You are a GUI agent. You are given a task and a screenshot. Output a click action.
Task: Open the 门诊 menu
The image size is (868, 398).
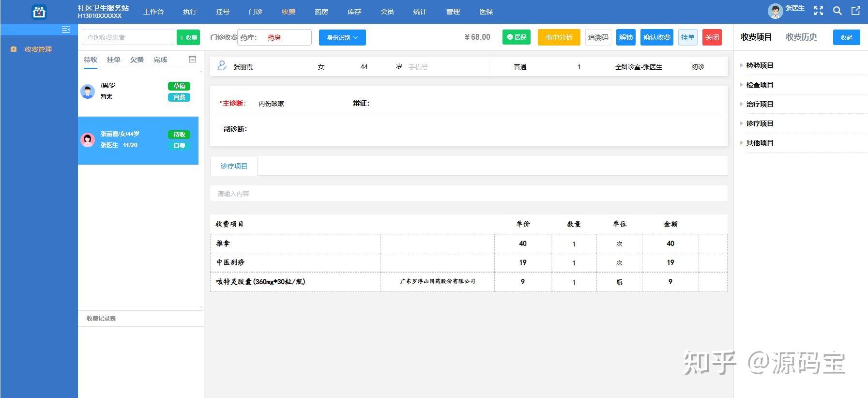(x=256, y=12)
